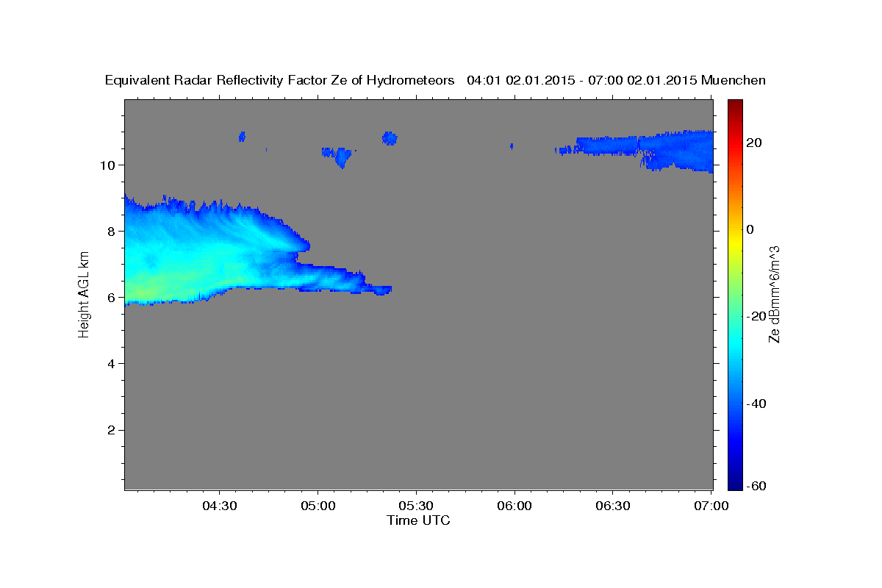
Task: Click the colorbar tick value '-20'
Action: [756, 316]
